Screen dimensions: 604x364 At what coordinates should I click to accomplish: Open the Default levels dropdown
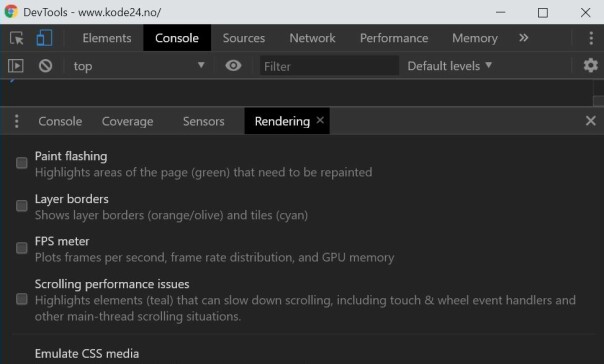450,66
